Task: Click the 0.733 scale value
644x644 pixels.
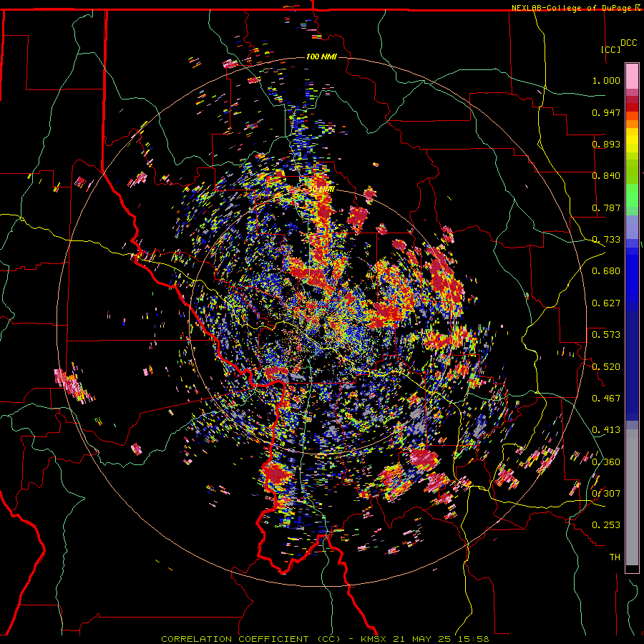Action: pos(606,240)
